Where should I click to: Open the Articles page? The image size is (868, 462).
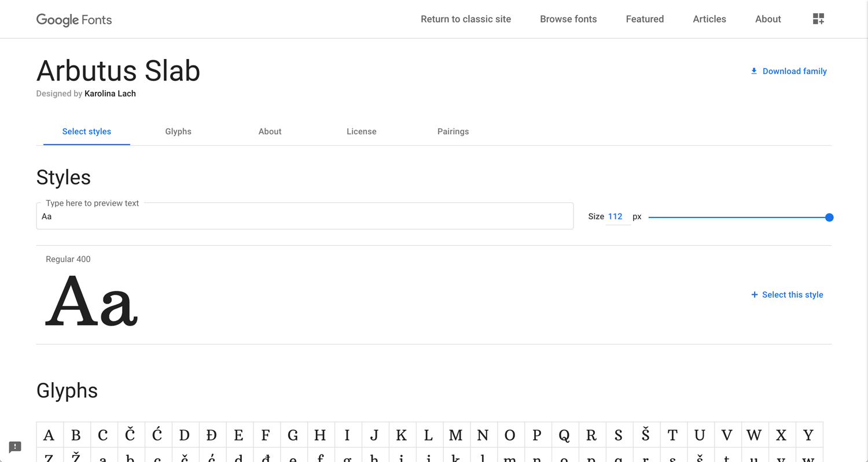(x=709, y=19)
